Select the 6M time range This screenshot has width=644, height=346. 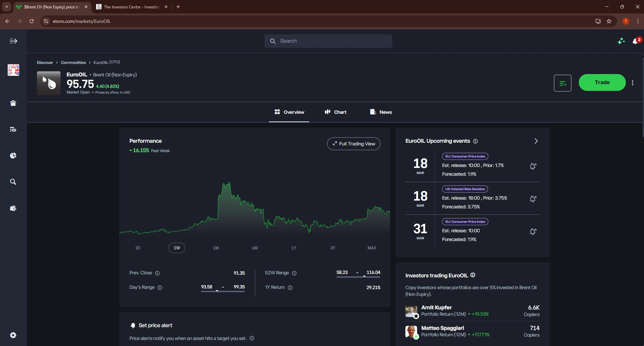255,248
